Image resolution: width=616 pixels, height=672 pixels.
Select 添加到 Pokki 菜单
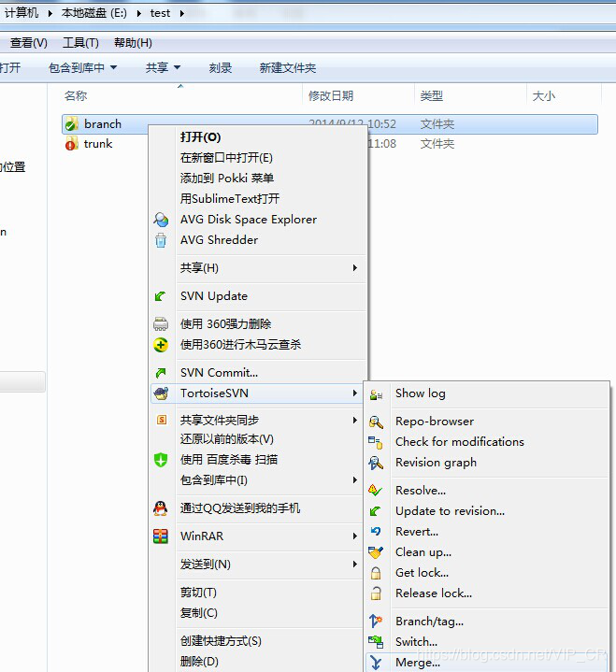point(227,178)
